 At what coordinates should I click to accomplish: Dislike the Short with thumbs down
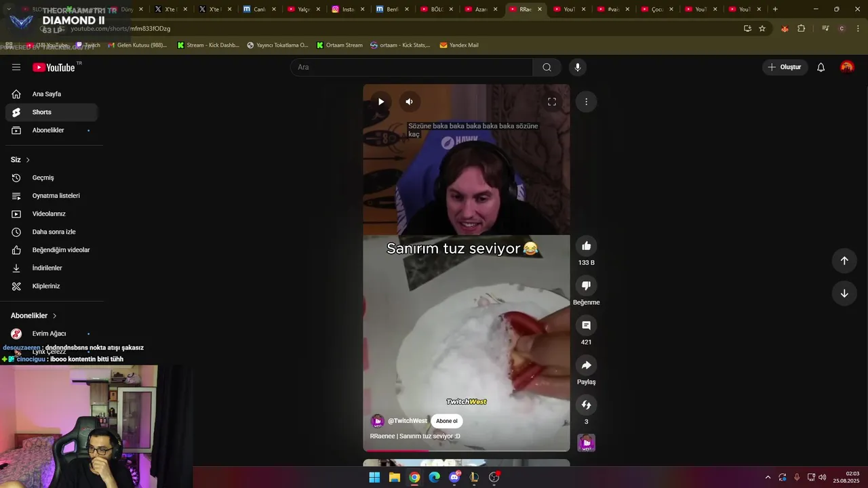(x=587, y=286)
